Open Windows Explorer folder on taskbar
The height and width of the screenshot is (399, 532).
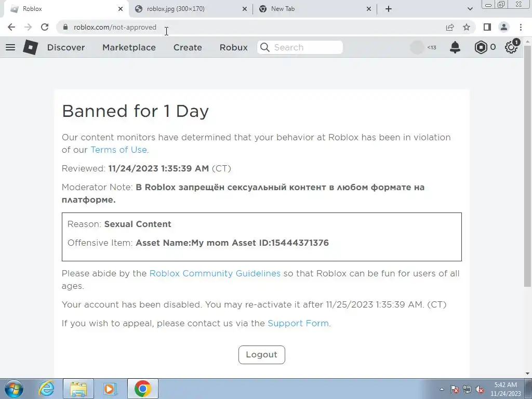tap(78, 389)
